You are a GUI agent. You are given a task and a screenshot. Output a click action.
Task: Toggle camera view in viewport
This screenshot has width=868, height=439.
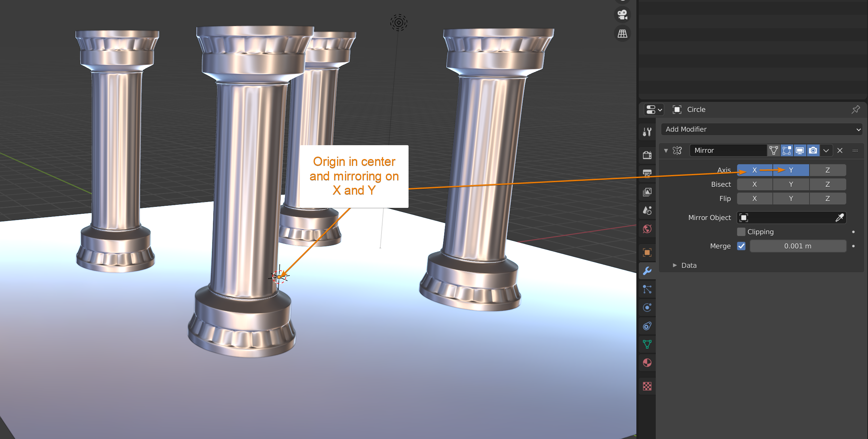tap(622, 15)
